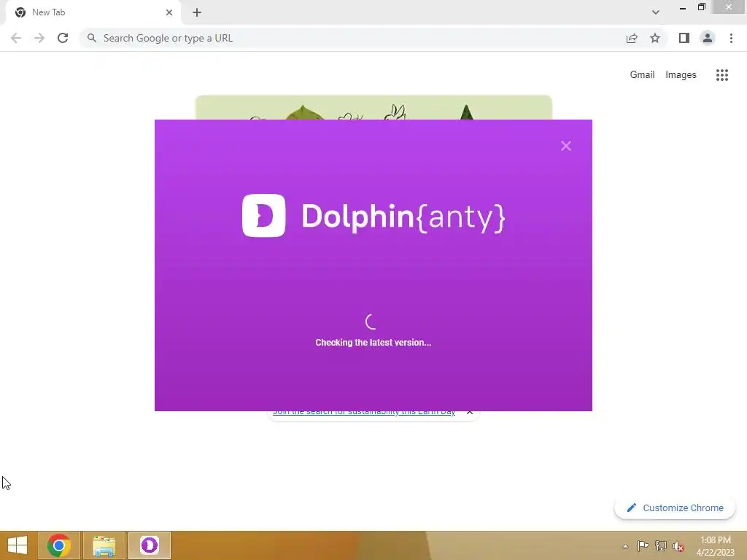The height and width of the screenshot is (560, 747).
Task: Open File Explorer from the taskbar
Action: (x=104, y=545)
